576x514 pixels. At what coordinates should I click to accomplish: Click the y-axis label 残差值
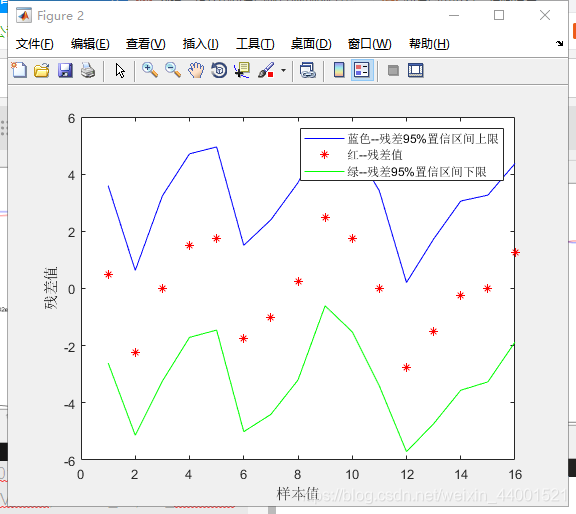(51, 288)
